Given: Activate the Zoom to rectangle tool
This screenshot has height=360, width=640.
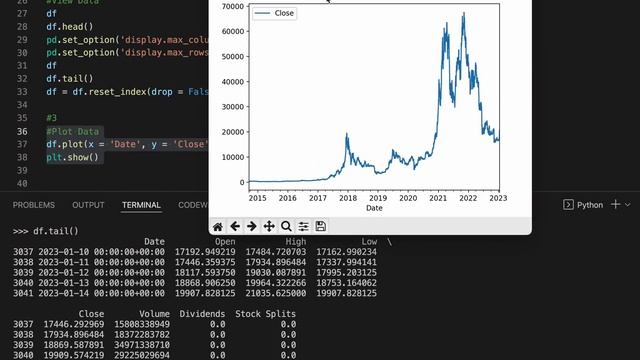Looking at the screenshot, I should 286,226.
